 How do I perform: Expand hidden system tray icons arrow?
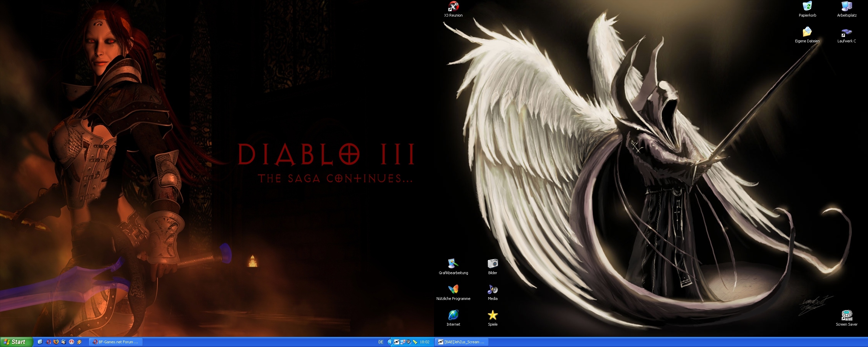390,342
